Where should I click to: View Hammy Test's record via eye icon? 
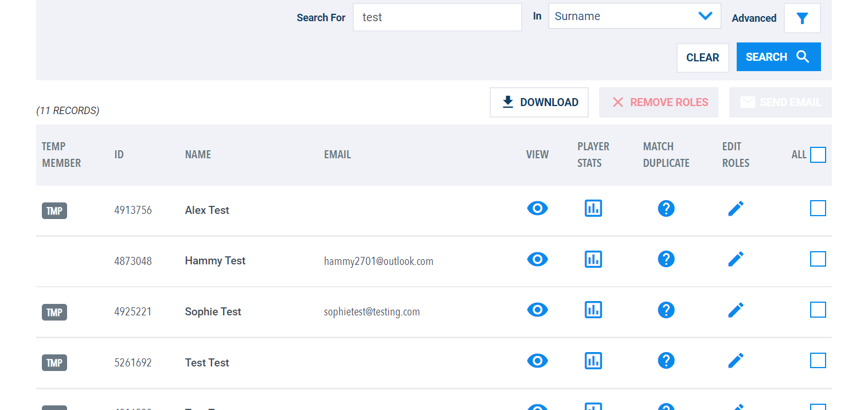point(537,259)
